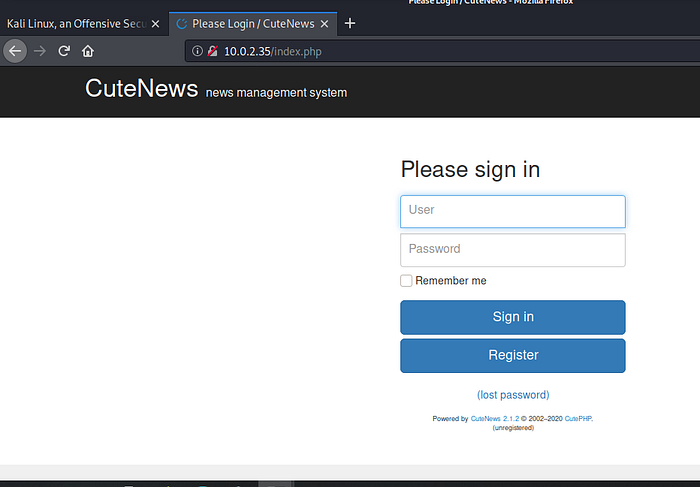Viewport: 700px width, 487px height.
Task: Close the Please Login / CuteNews tab
Action: coord(323,23)
